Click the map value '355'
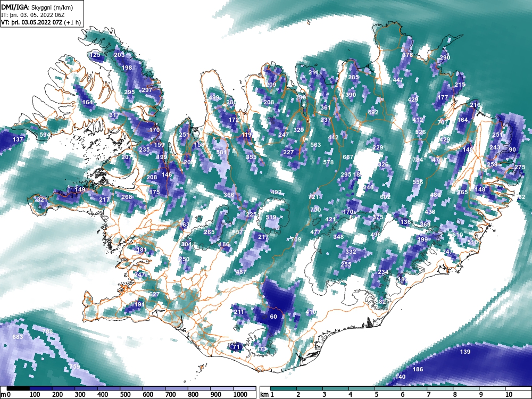This screenshot has height=399, width=532. (x=252, y=157)
